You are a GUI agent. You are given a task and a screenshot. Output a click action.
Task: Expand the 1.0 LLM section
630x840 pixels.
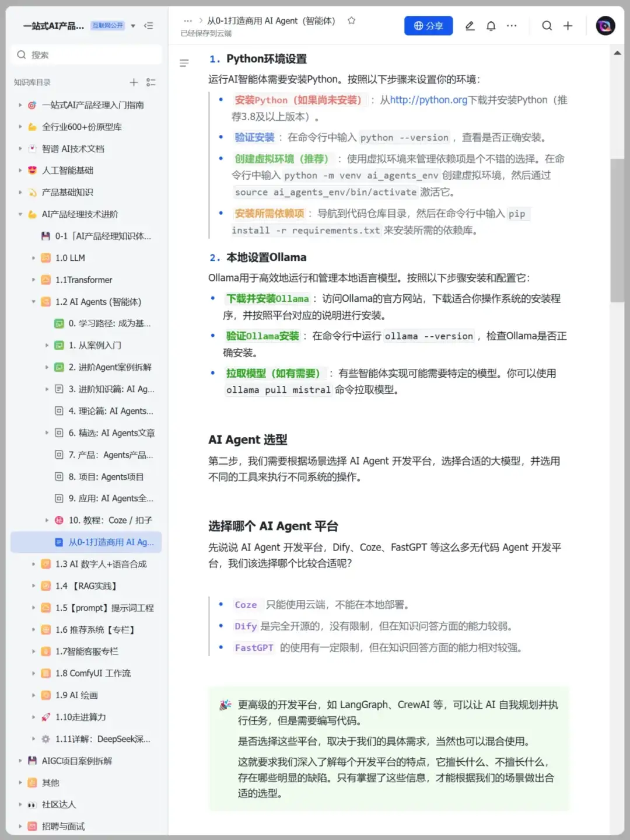pos(33,257)
